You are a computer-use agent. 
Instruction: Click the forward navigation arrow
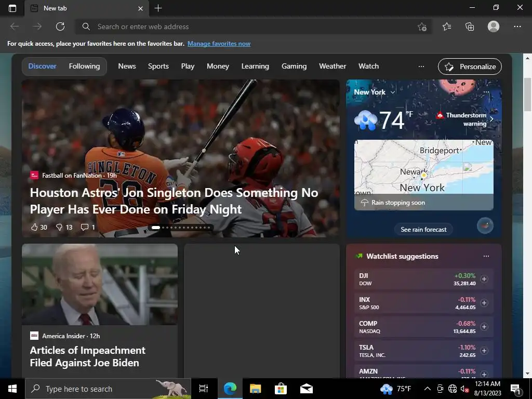tap(37, 26)
